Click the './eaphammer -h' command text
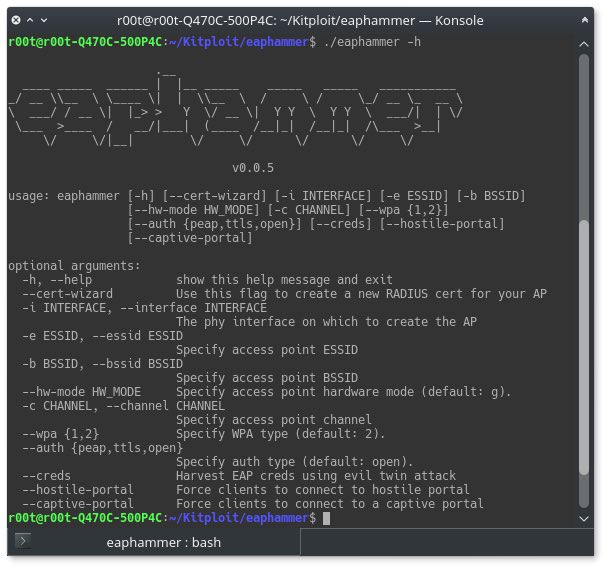This screenshot has height=569, width=607. 372,42
